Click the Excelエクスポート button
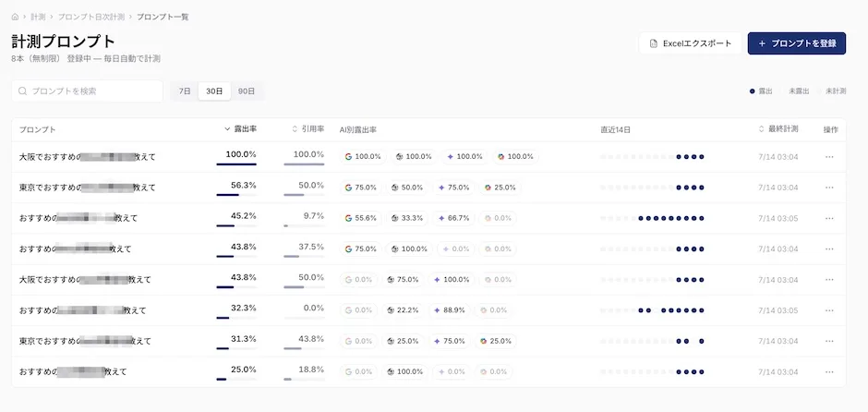The image size is (868, 412). coord(691,43)
